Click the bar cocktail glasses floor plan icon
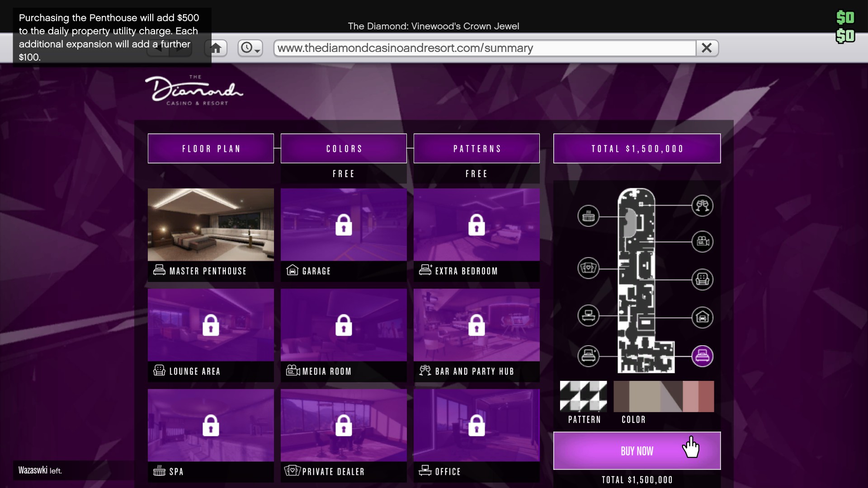The width and height of the screenshot is (868, 488). 702,206
